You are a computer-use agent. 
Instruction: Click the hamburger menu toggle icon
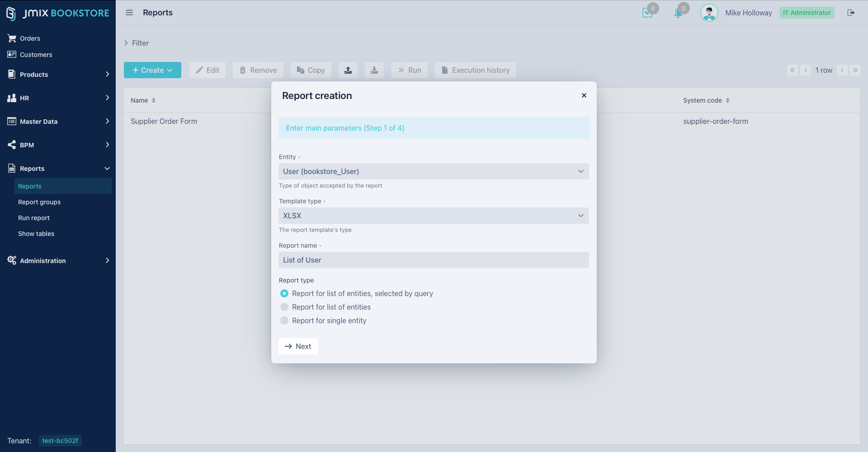[129, 13]
